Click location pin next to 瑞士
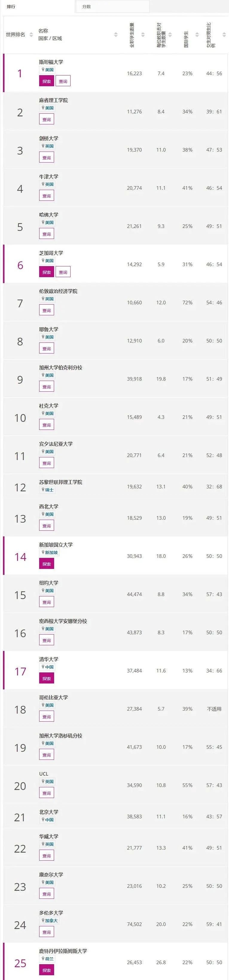229x980 pixels. point(43,490)
